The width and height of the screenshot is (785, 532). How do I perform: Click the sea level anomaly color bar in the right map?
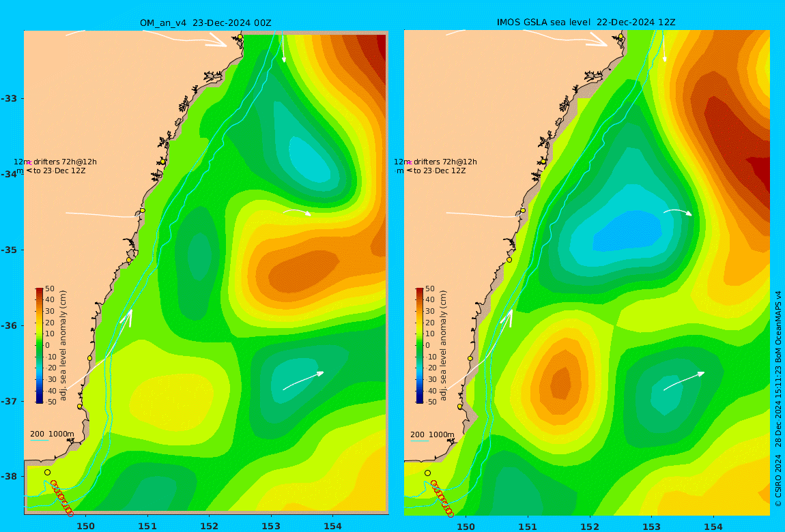click(x=420, y=346)
